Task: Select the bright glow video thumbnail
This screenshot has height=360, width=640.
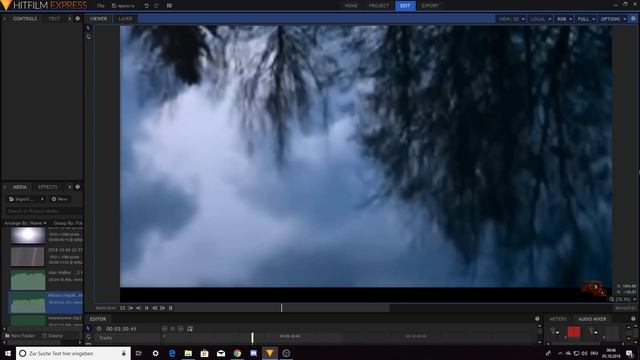Action: tap(28, 236)
